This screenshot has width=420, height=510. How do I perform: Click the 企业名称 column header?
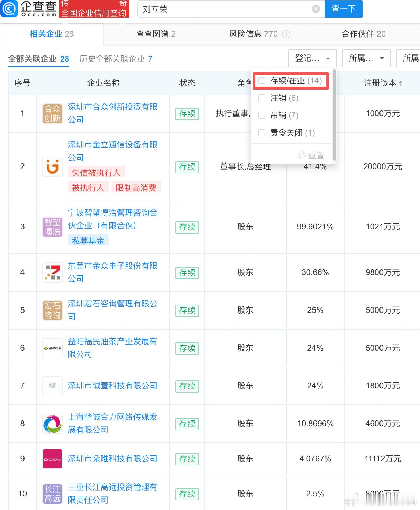(x=103, y=83)
